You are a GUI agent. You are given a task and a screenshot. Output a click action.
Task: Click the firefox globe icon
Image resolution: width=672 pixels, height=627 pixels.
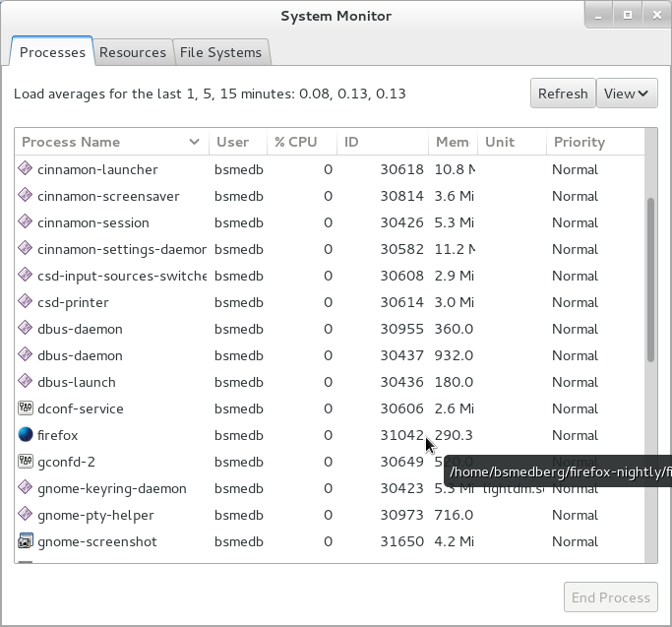click(x=26, y=434)
